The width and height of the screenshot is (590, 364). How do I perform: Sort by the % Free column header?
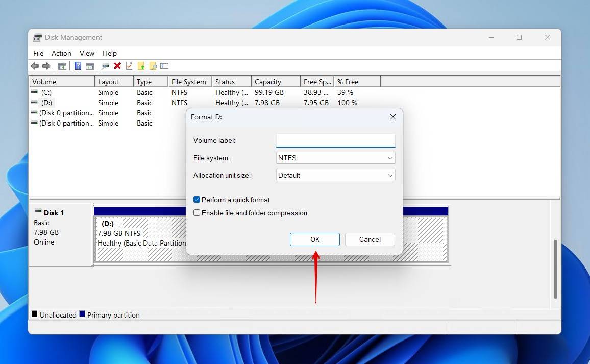pyautogui.click(x=357, y=82)
